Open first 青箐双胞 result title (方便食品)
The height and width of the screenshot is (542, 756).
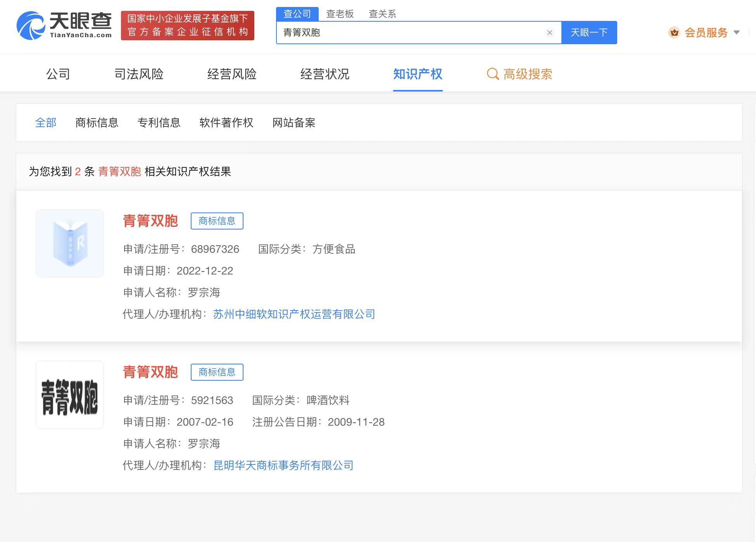coord(150,221)
